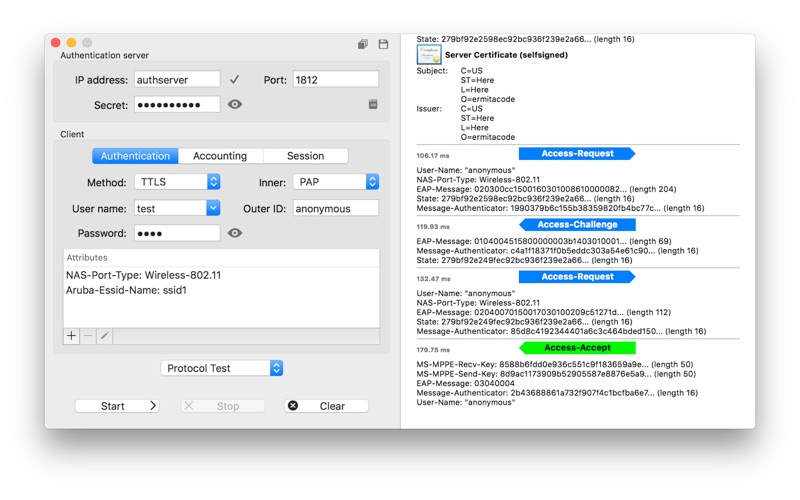The width and height of the screenshot is (800, 500).
Task: Reveal the Secret with eye icon
Action: [x=235, y=104]
